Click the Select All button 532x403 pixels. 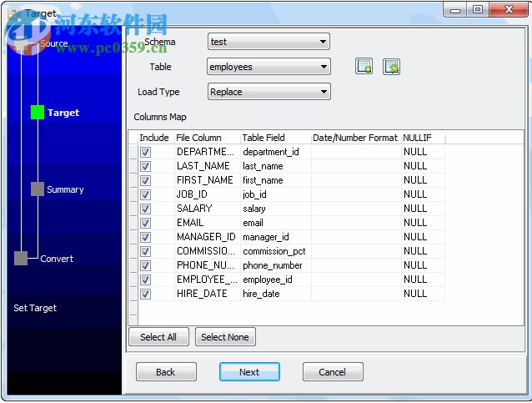[158, 337]
